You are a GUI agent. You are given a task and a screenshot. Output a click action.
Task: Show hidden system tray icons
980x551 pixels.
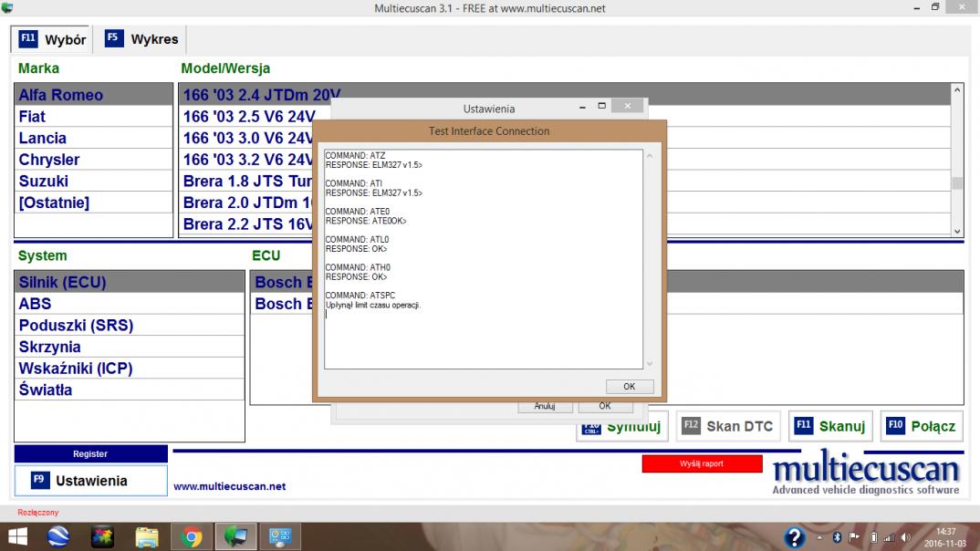point(819,537)
